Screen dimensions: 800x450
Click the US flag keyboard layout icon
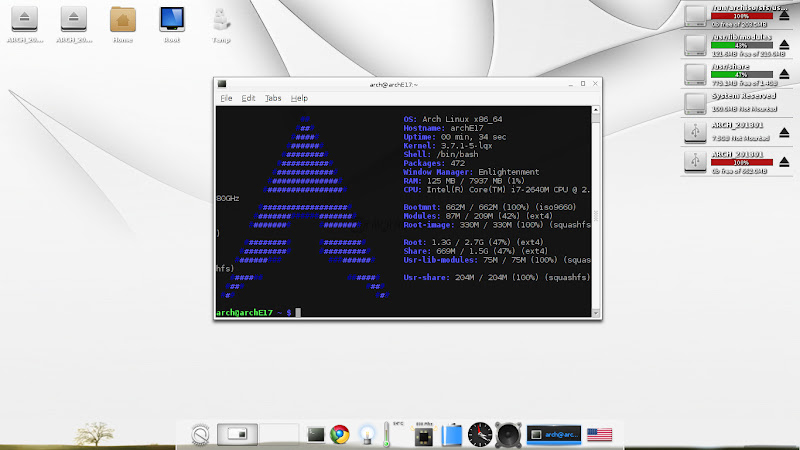click(x=599, y=434)
